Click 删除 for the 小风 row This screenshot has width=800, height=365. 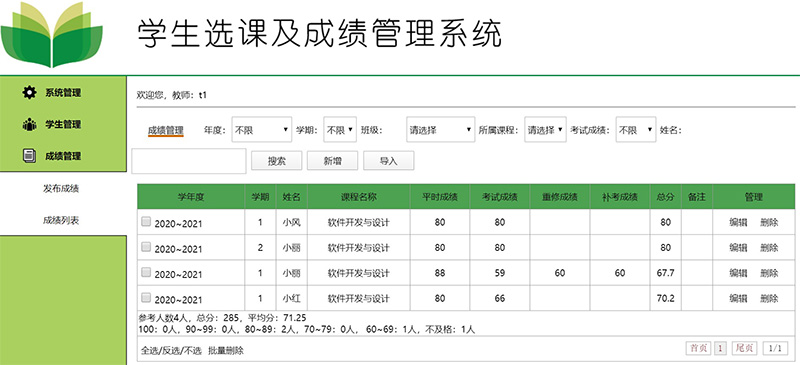coord(769,222)
